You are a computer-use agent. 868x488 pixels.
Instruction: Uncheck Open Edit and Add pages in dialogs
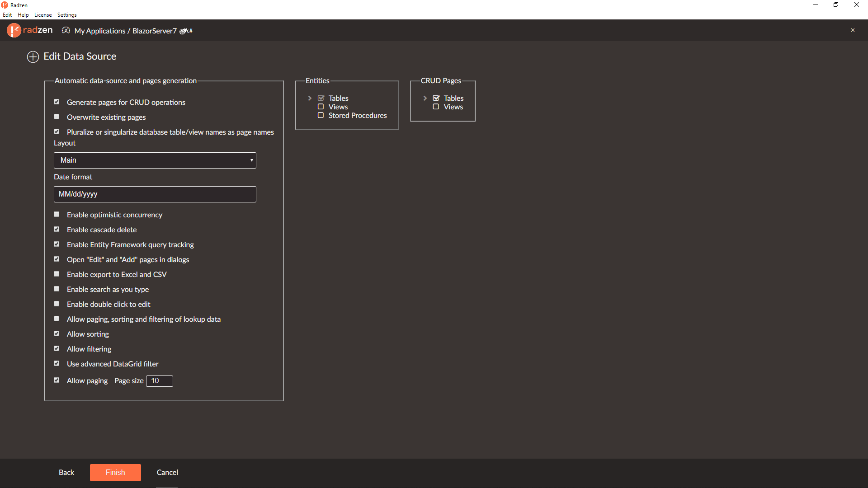coord(57,259)
